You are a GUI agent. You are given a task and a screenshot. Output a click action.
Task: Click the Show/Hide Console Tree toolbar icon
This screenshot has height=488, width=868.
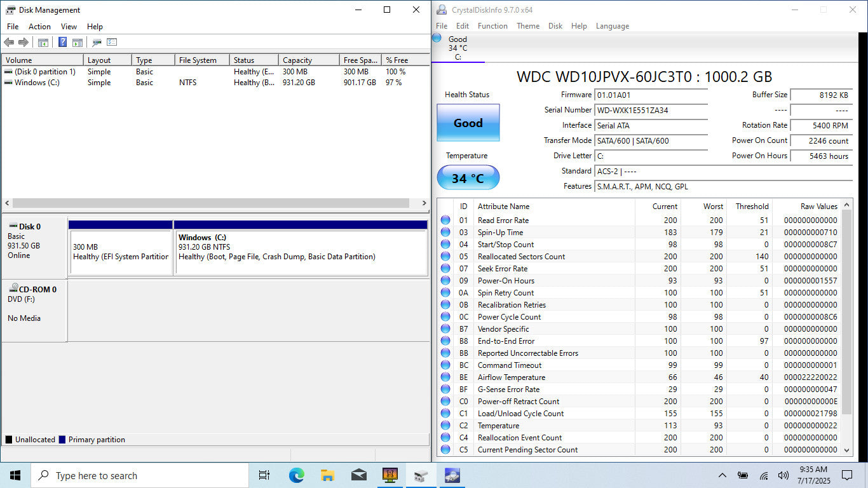tap(43, 43)
